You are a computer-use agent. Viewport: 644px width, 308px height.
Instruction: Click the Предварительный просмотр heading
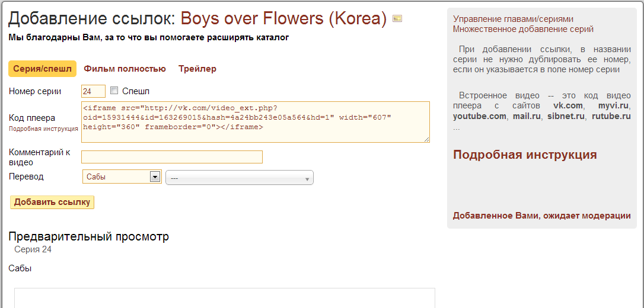[x=88, y=236]
